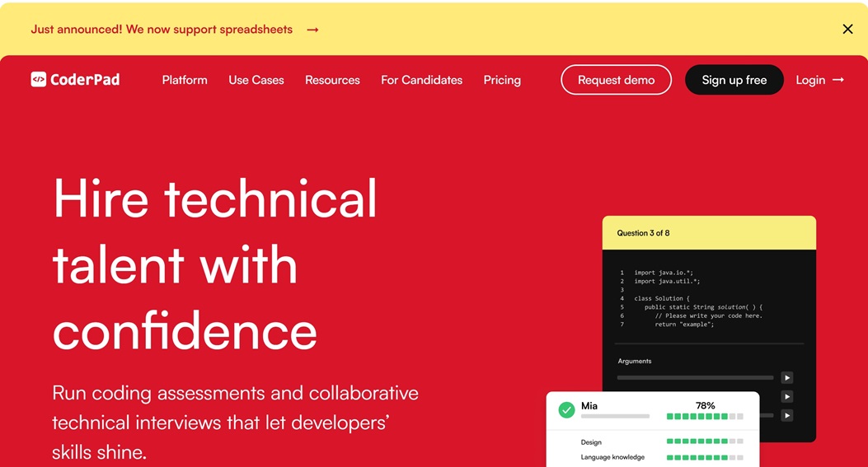
Task: Open the Login link
Action: tap(810, 80)
